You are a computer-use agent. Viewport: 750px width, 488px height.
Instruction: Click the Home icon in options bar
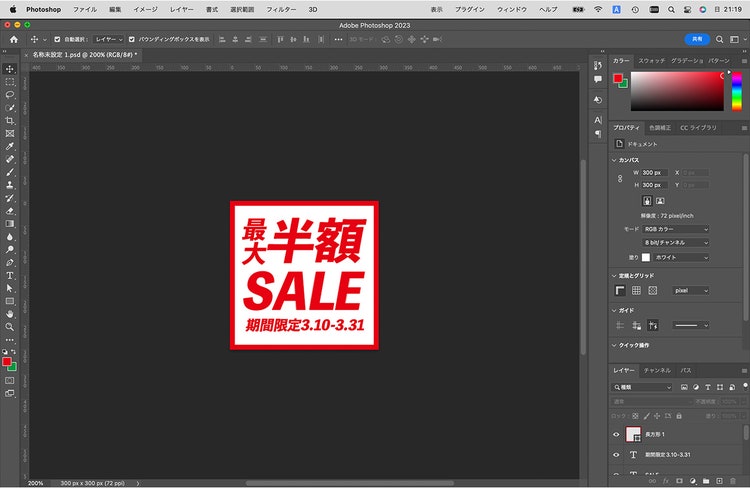tap(14, 40)
